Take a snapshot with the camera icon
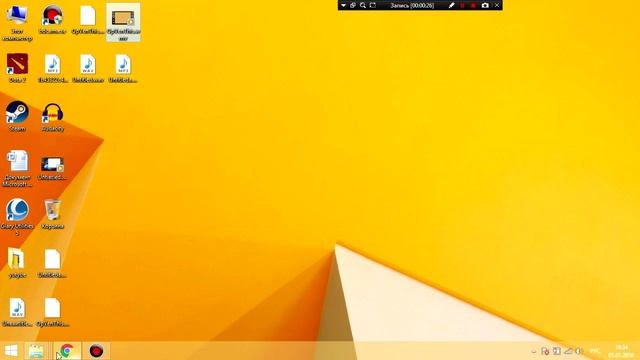640x360 pixels. click(485, 5)
